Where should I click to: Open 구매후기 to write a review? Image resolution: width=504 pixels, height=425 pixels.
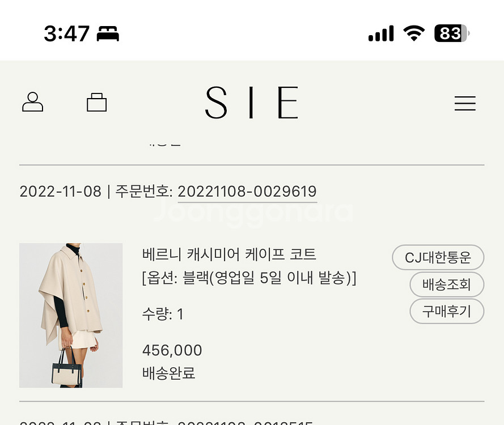(x=447, y=312)
